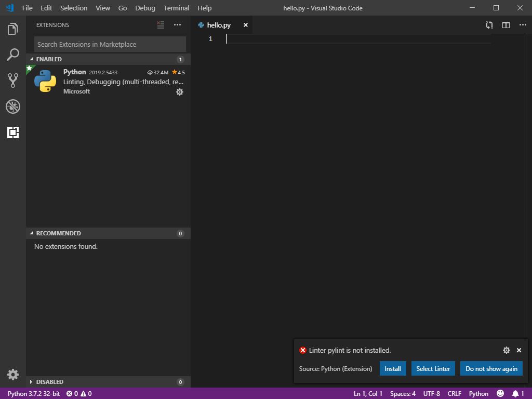Open the Explorer view in the activity bar
The height and width of the screenshot is (399, 532).
tap(12, 29)
